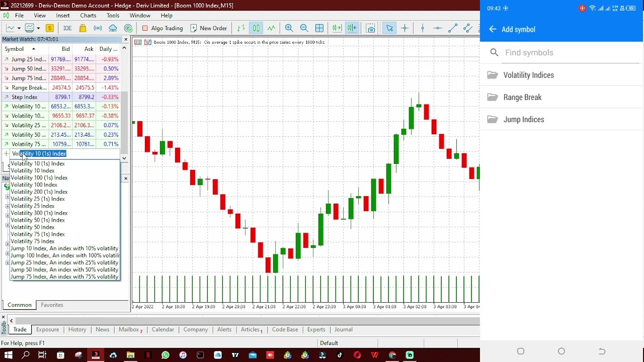Image resolution: width=644 pixels, height=362 pixels.
Task: Select the arrow Cursor tool
Action: click(389, 28)
